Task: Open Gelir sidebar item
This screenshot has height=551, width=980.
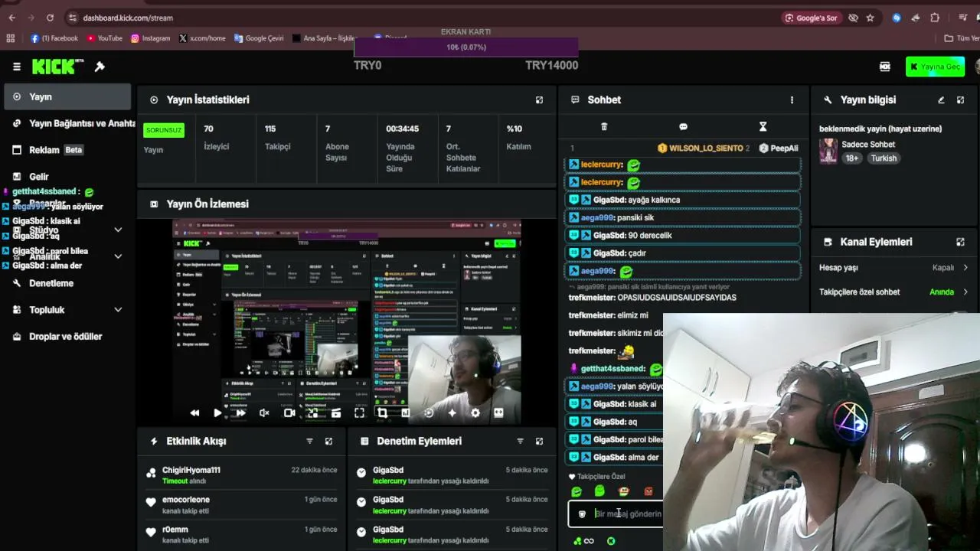Action: (67, 177)
